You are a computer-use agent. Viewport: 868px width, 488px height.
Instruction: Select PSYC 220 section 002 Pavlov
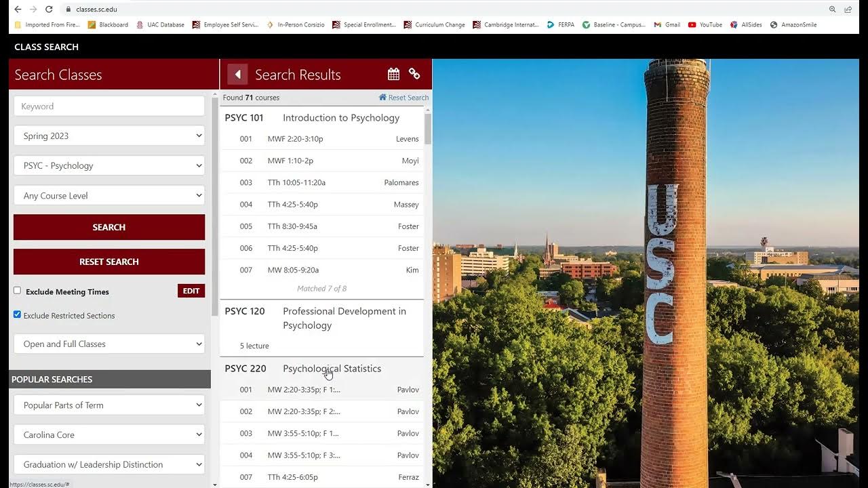(322, 411)
